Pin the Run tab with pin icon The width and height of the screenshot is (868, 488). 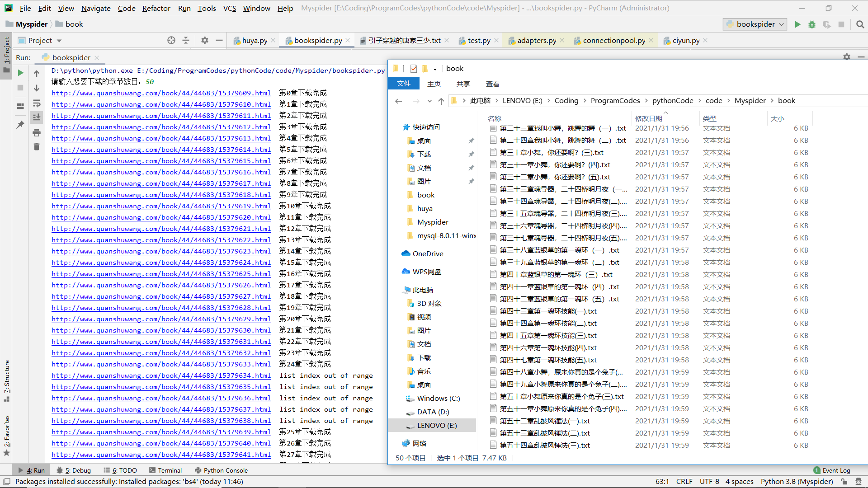[20, 124]
